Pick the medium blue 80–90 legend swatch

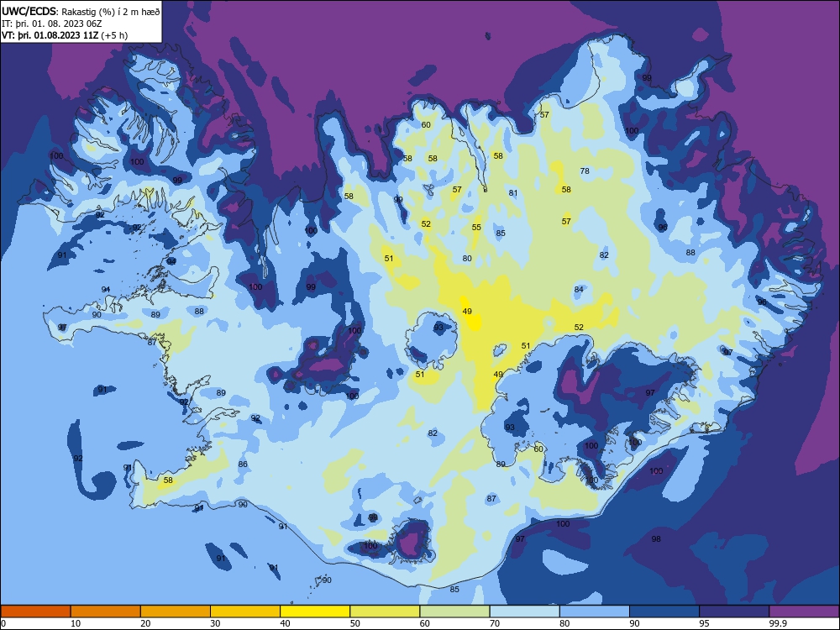pos(595,612)
